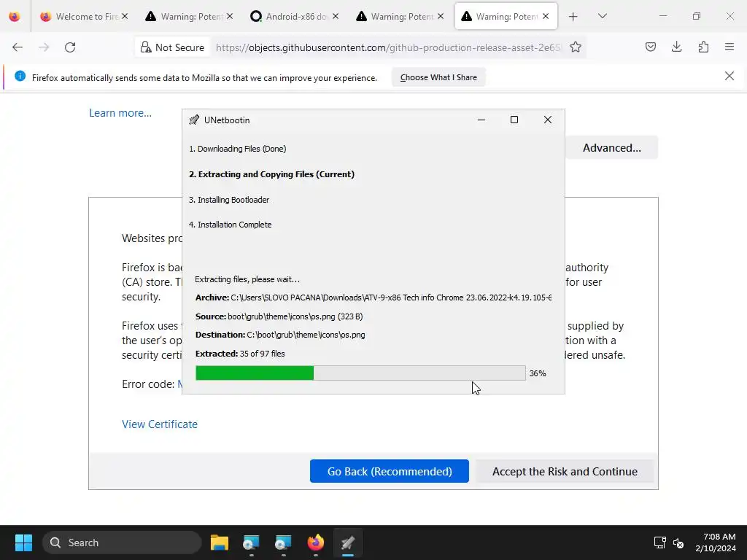Click the UNetbootin extraction progress bar

tap(360, 373)
